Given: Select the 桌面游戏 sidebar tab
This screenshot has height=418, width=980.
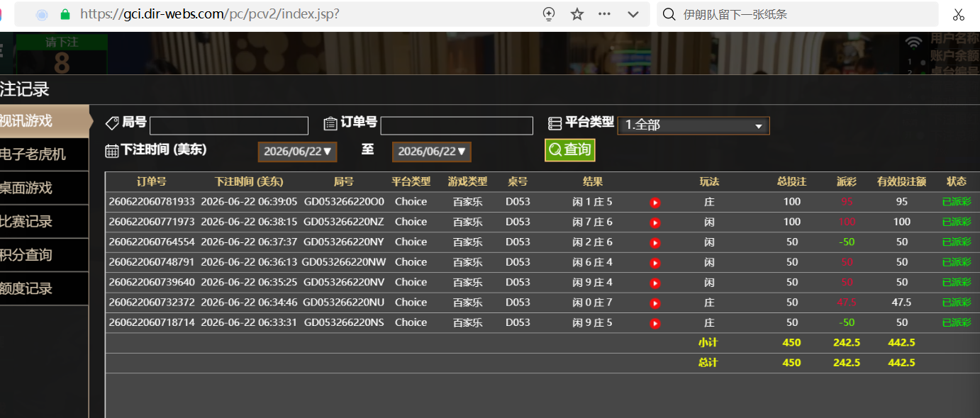Looking at the screenshot, I should click(44, 188).
